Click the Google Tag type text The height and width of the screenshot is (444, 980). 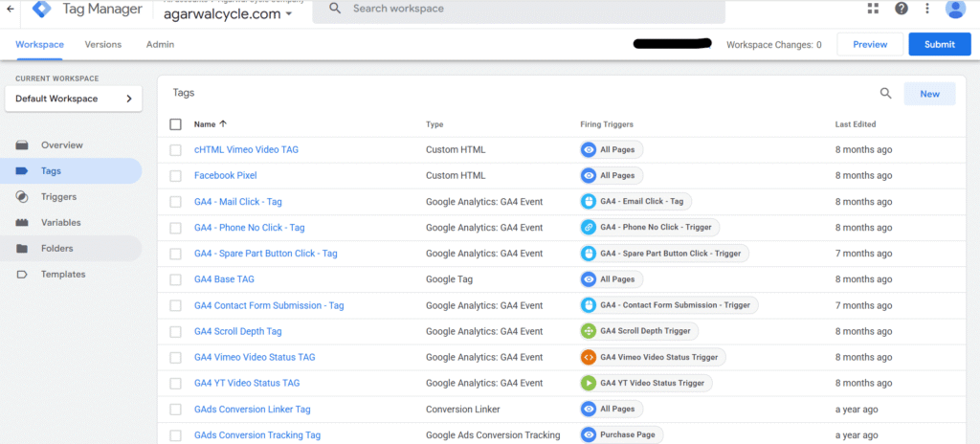pos(449,279)
